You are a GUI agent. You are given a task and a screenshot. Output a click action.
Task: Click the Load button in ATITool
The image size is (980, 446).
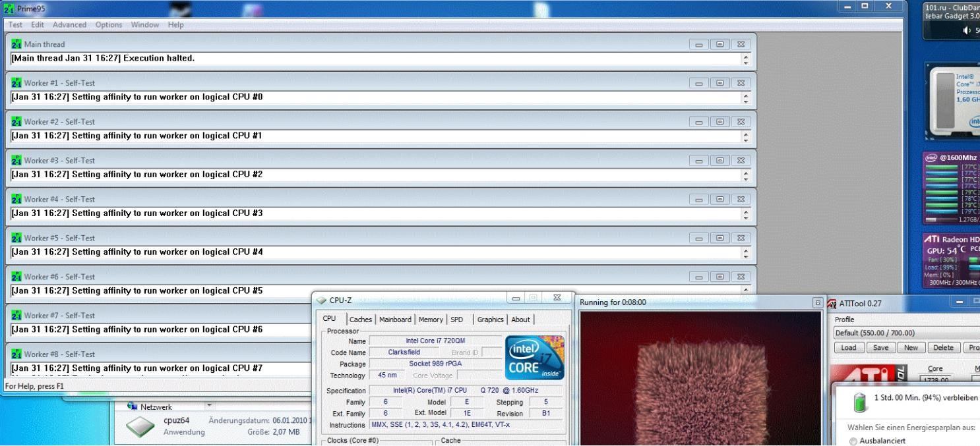tap(849, 348)
